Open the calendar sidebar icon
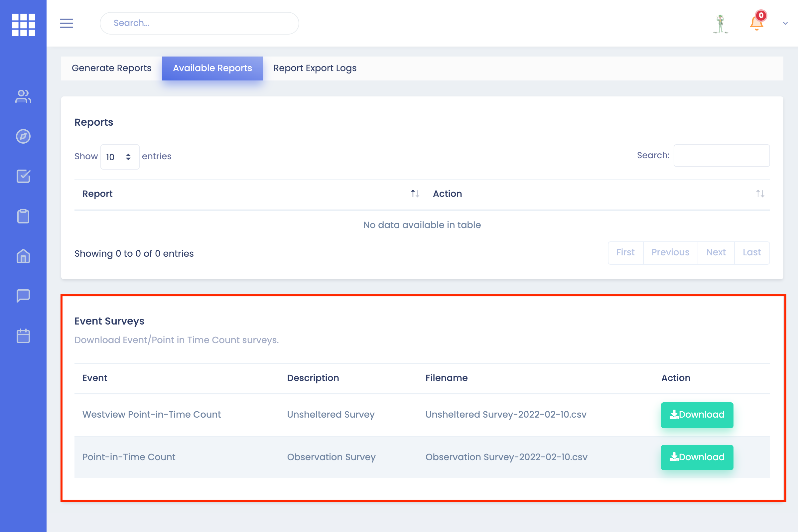The image size is (798, 532). point(23,335)
